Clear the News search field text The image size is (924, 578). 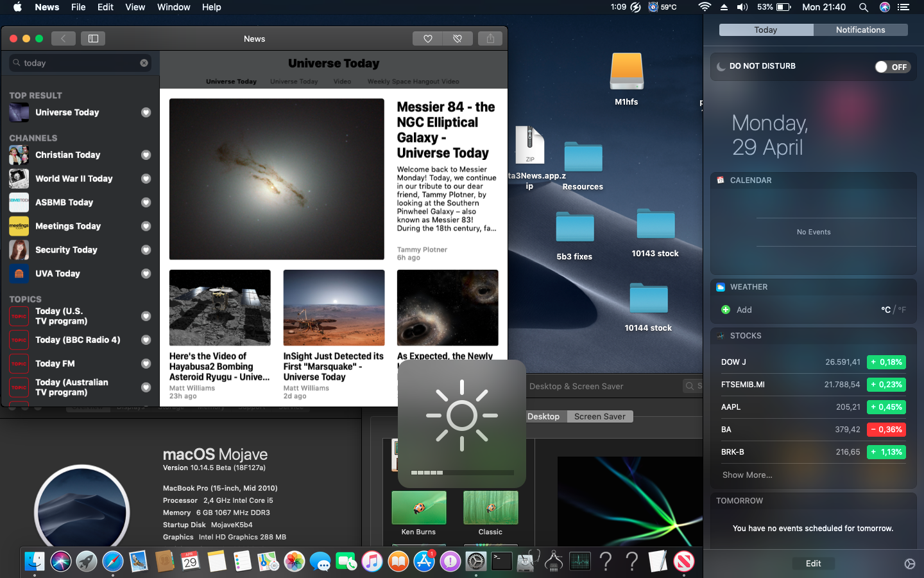point(144,63)
